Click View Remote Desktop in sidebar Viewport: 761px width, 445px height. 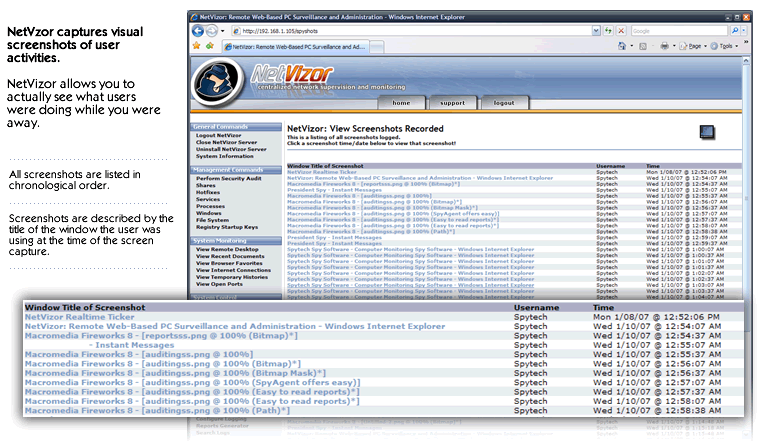point(227,250)
